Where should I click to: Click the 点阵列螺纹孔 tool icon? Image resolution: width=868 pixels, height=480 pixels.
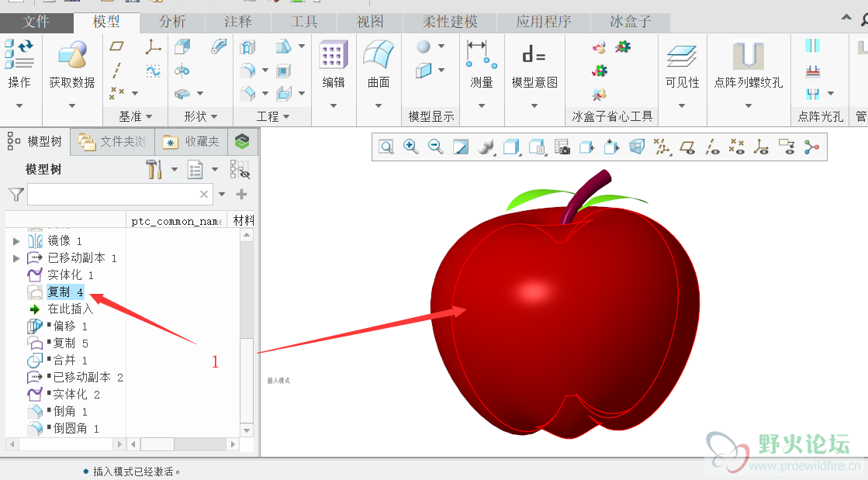pyautogui.click(x=748, y=55)
